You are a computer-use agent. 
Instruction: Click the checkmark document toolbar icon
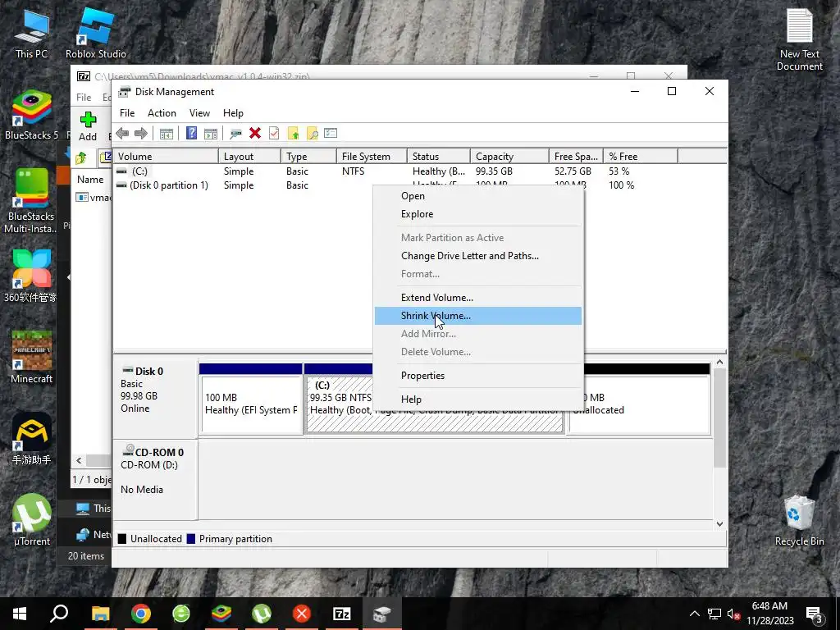[x=274, y=134]
